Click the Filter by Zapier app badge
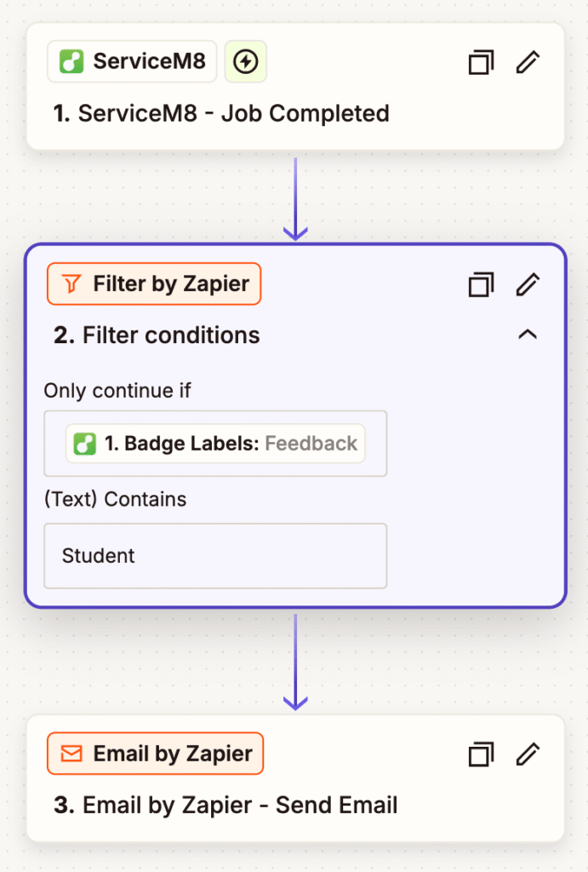This screenshot has height=872, width=588. click(x=154, y=284)
